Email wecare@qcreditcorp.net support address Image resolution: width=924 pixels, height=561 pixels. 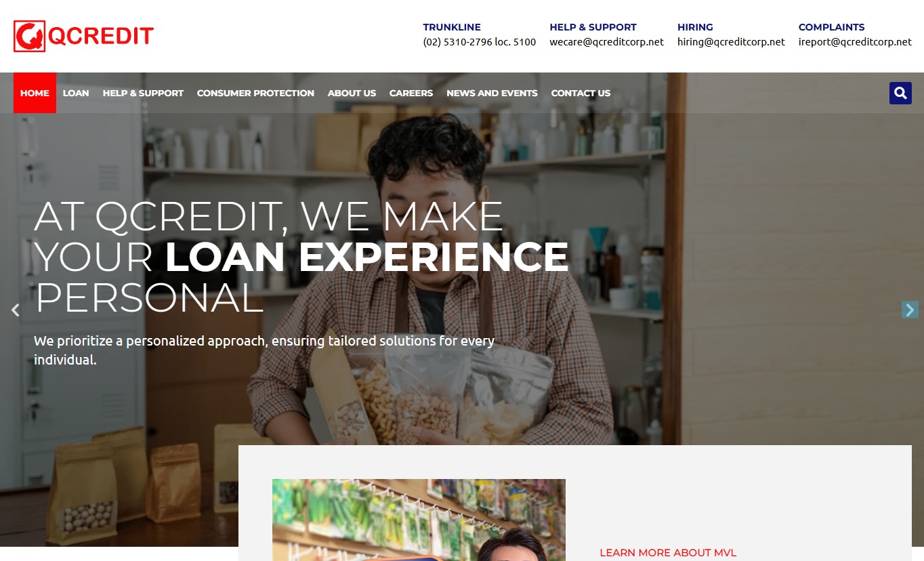tap(606, 42)
